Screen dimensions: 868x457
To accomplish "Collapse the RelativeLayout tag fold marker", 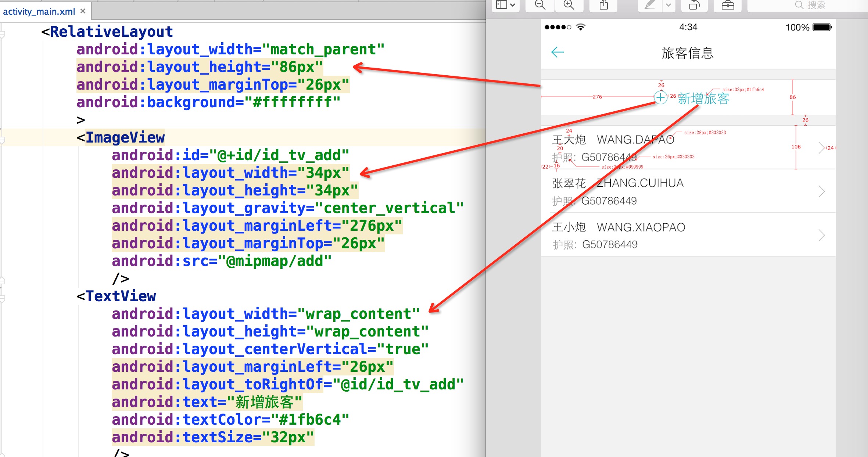I will pyautogui.click(x=2, y=35).
